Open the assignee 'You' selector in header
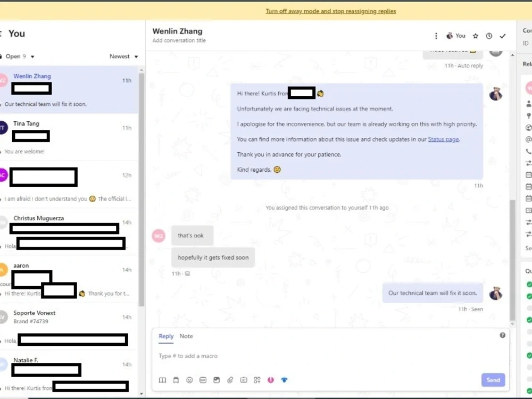The image size is (532, 399). pyautogui.click(x=456, y=36)
